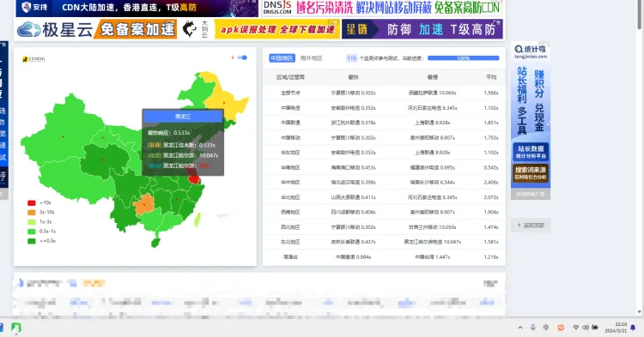Click the 最慢 column header
The height and width of the screenshot is (337, 644).
[x=433, y=77]
